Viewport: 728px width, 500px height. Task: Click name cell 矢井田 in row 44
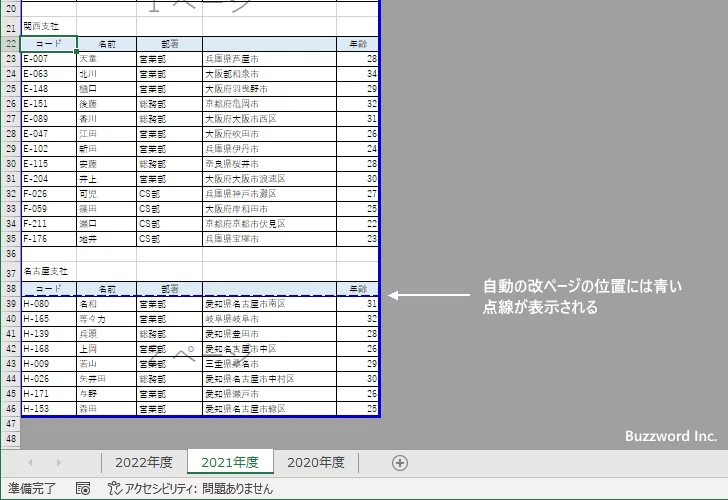pos(107,379)
